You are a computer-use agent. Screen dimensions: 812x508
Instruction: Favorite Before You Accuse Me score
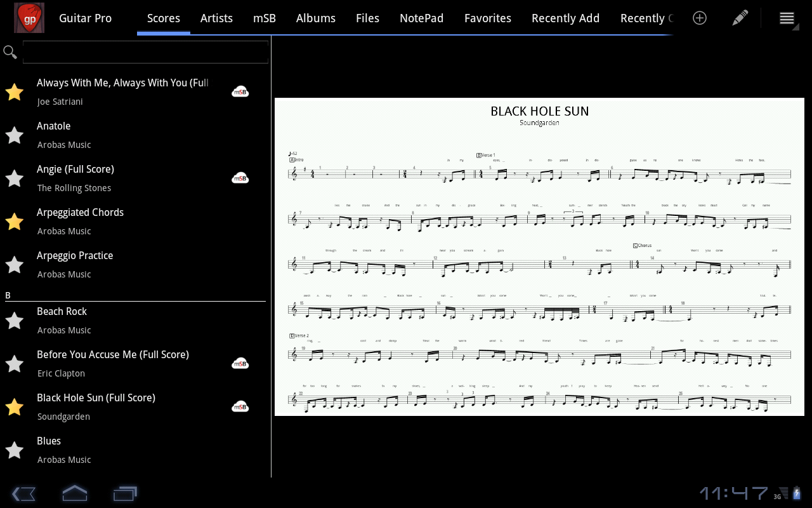coord(14,364)
